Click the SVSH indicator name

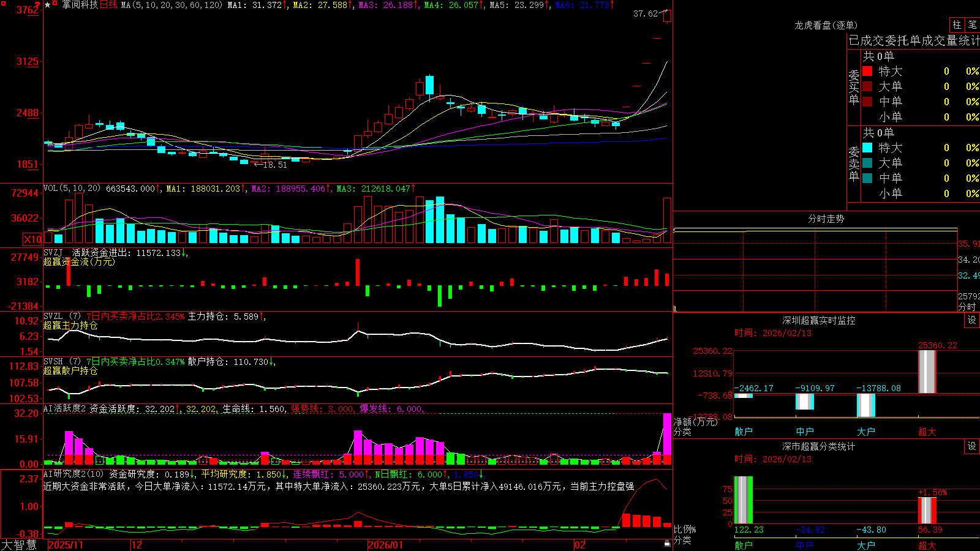click(53, 361)
